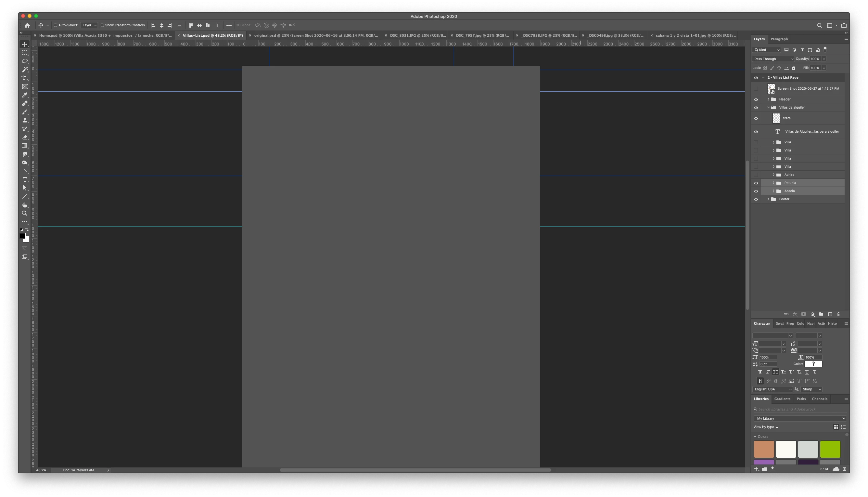
Task: Hide the Petunia group layer
Action: 756,183
